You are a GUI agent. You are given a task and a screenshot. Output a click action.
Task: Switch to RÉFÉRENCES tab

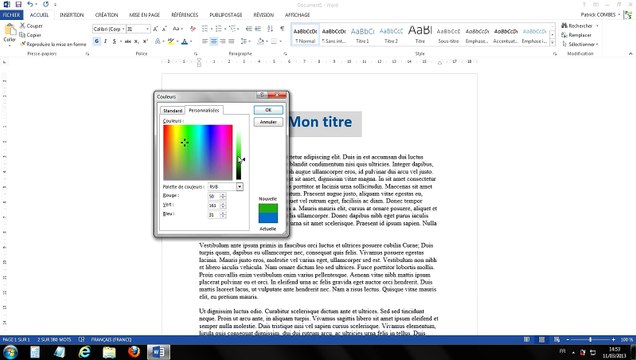coord(185,15)
